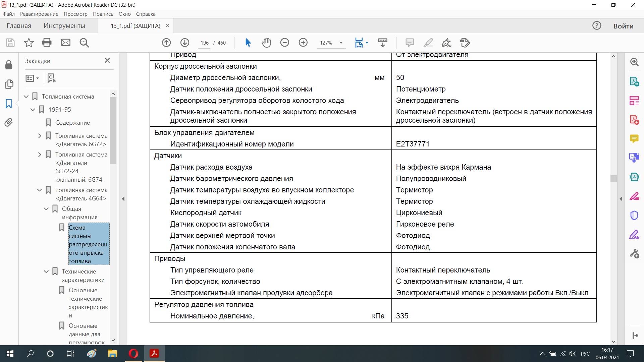Viewport: 644px width, 362px height.
Task: Select the hand pan tool
Action: click(266, 43)
